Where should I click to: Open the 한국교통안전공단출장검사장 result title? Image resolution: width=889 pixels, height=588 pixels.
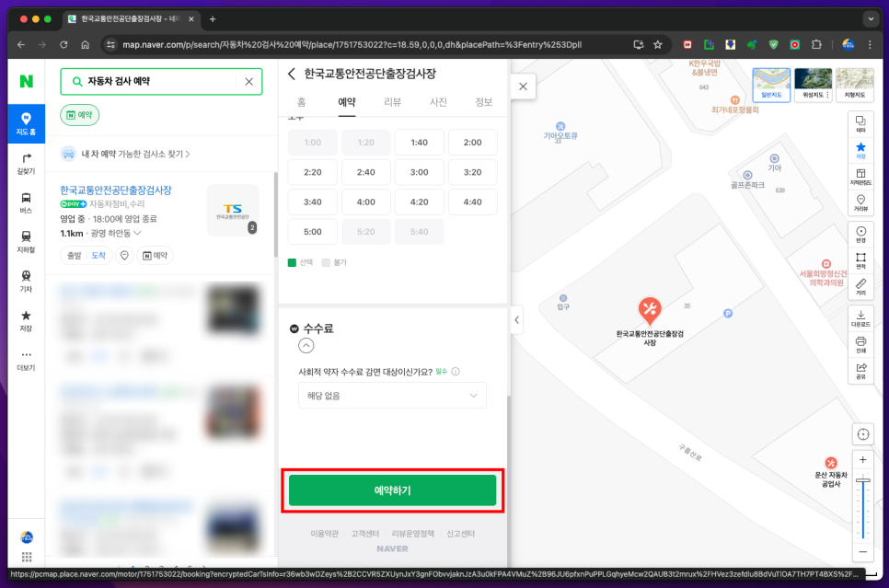pyautogui.click(x=116, y=190)
